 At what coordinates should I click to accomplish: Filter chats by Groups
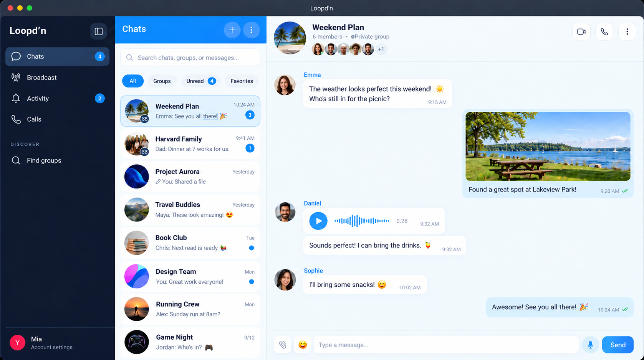(x=162, y=81)
